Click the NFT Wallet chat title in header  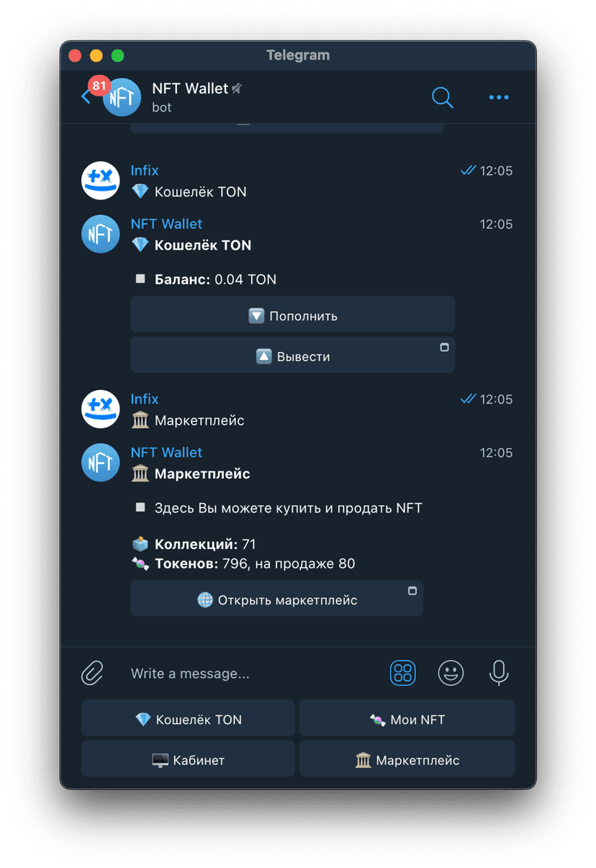pos(190,89)
